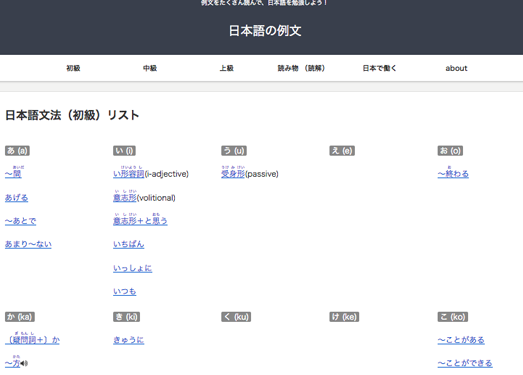The height and width of the screenshot is (375, 523).
Task: Open the 〜ことができる link
Action: [465, 363]
